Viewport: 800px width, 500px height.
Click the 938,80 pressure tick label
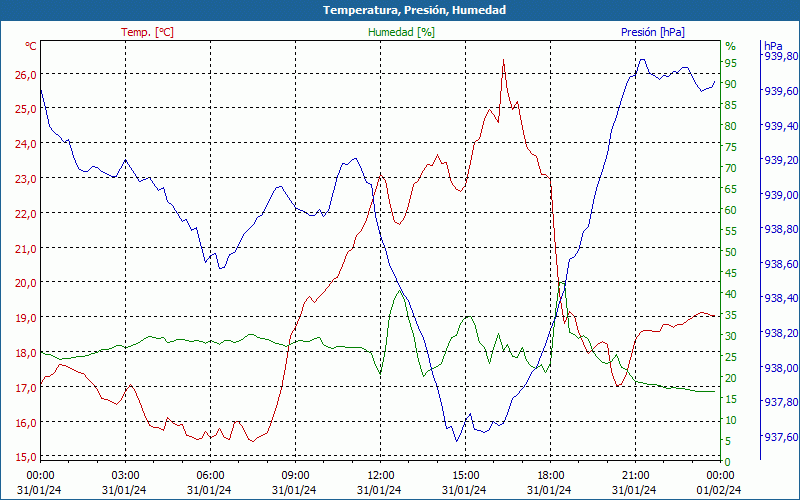click(781, 229)
